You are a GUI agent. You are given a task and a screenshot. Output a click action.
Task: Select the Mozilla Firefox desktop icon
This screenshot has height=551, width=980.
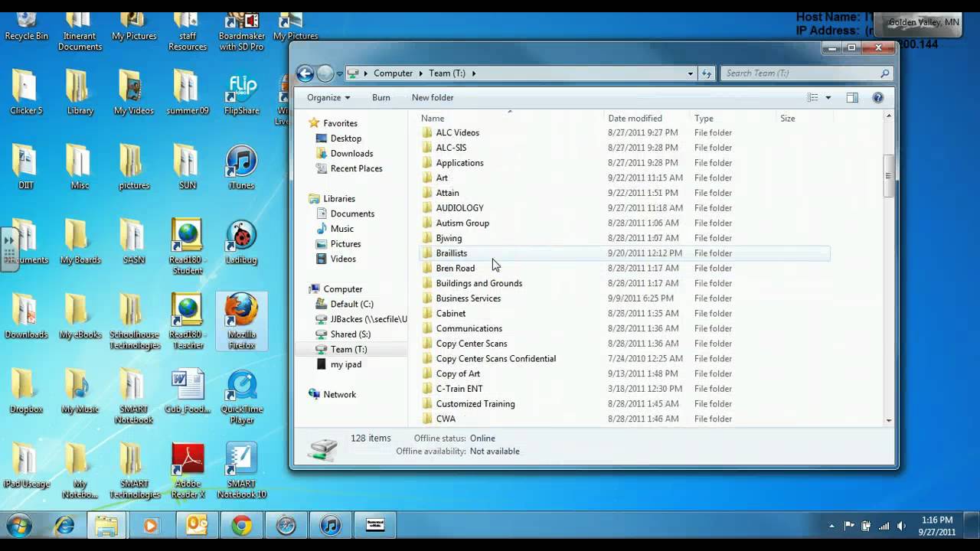(x=241, y=322)
